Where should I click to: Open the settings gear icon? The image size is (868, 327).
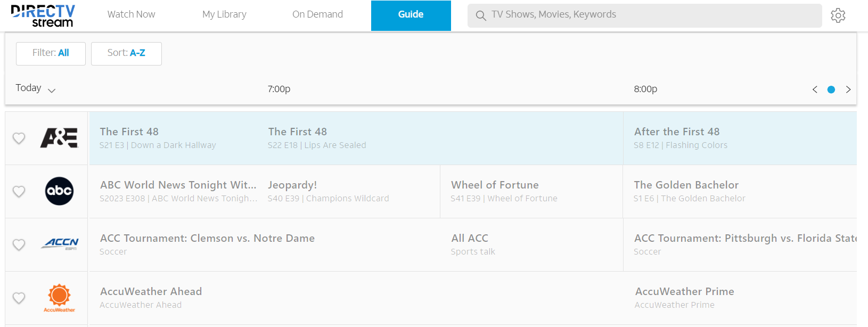[x=838, y=15]
